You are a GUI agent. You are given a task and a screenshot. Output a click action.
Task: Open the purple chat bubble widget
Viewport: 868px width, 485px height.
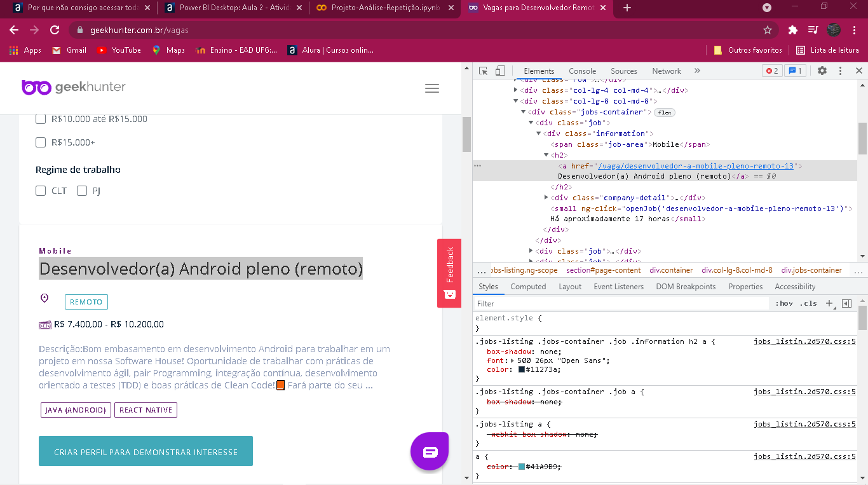pos(430,451)
